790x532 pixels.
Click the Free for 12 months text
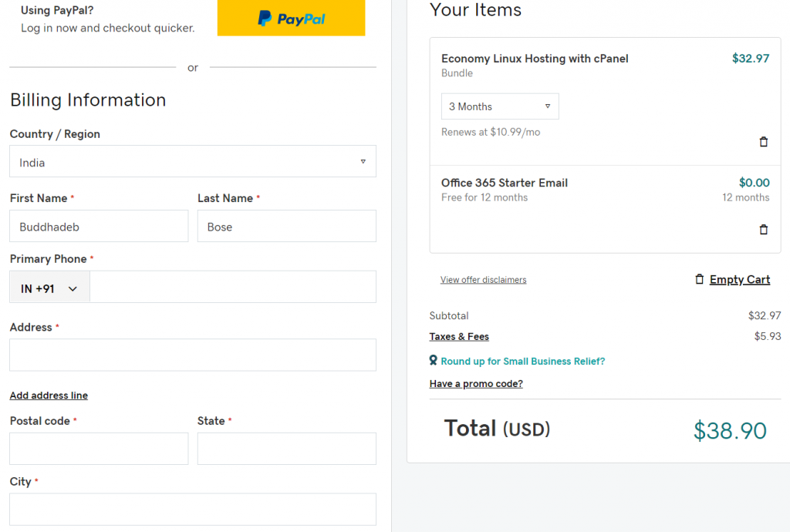point(484,198)
